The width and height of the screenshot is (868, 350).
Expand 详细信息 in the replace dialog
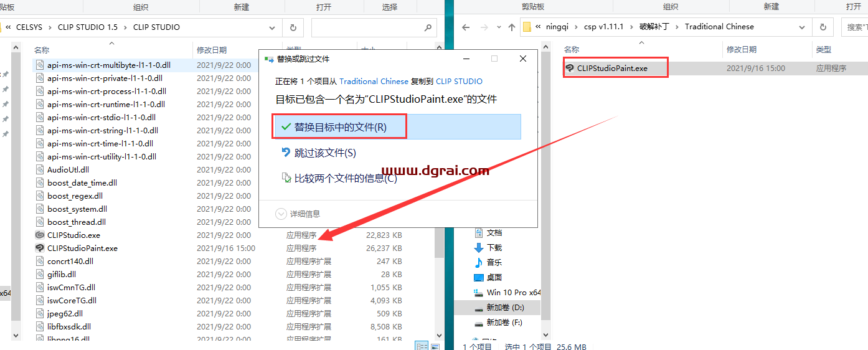point(298,214)
